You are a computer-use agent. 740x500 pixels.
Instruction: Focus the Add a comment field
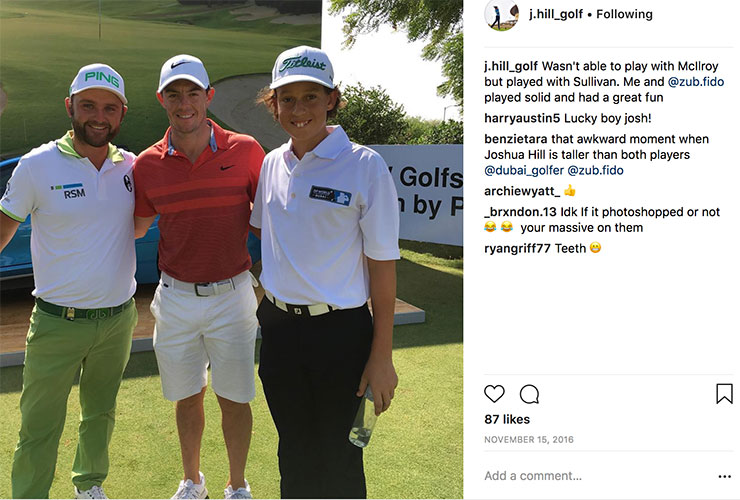pos(599,476)
